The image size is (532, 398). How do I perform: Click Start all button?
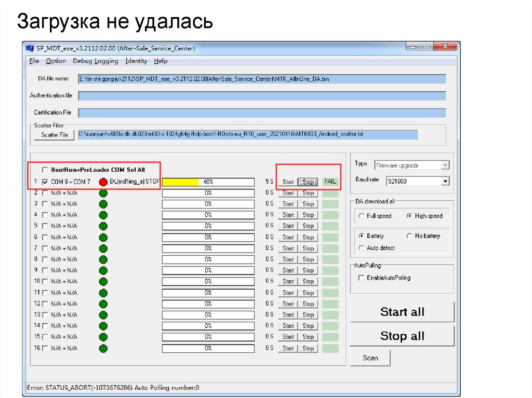tap(402, 312)
